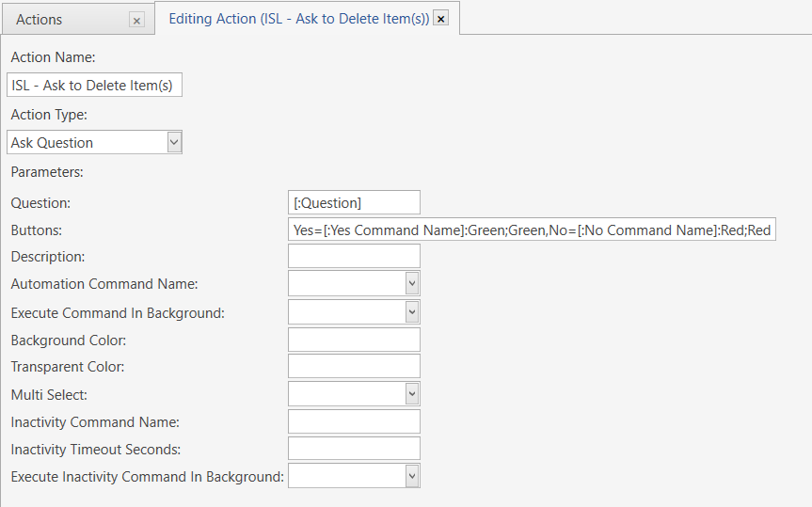
Task: Click the Question: label text
Action: [40, 203]
